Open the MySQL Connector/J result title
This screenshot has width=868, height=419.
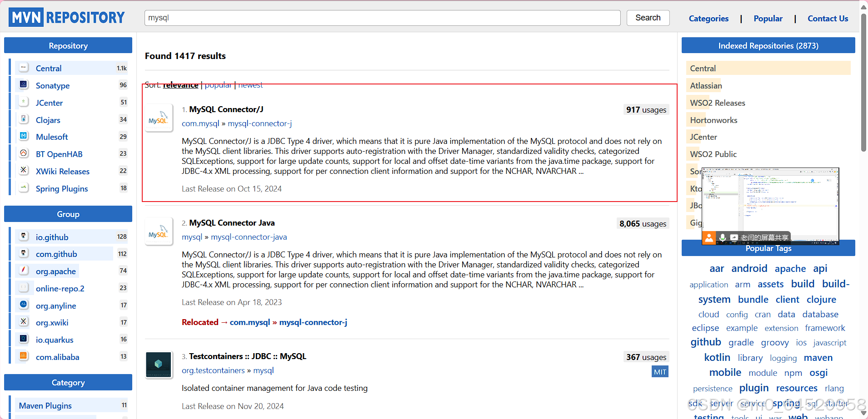(226, 109)
